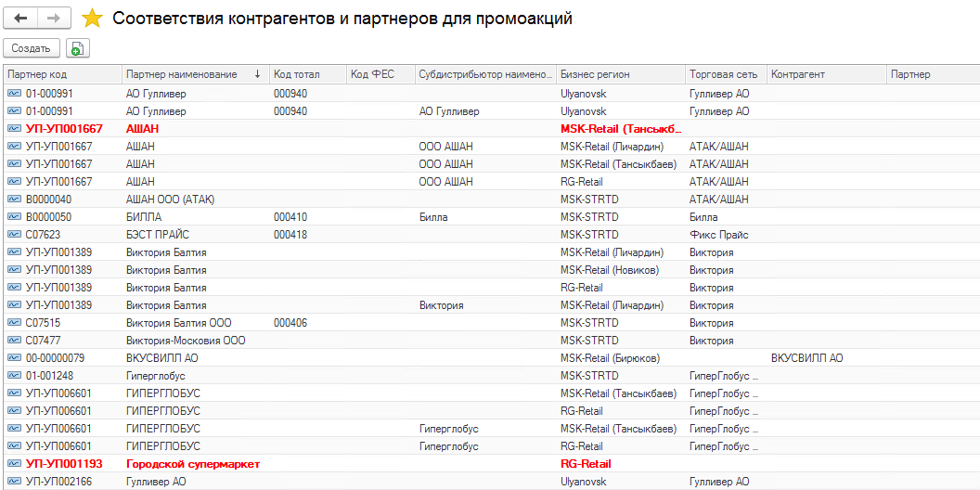Screen dimensions: 980x490
Task: Click the row icon of bold АШАН entry
Action: (x=14, y=129)
